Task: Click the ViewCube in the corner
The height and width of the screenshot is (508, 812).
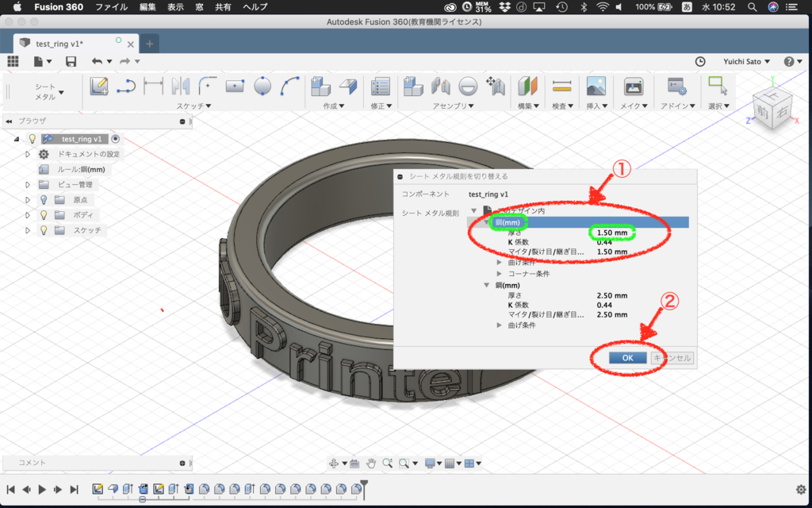Action: 772,110
